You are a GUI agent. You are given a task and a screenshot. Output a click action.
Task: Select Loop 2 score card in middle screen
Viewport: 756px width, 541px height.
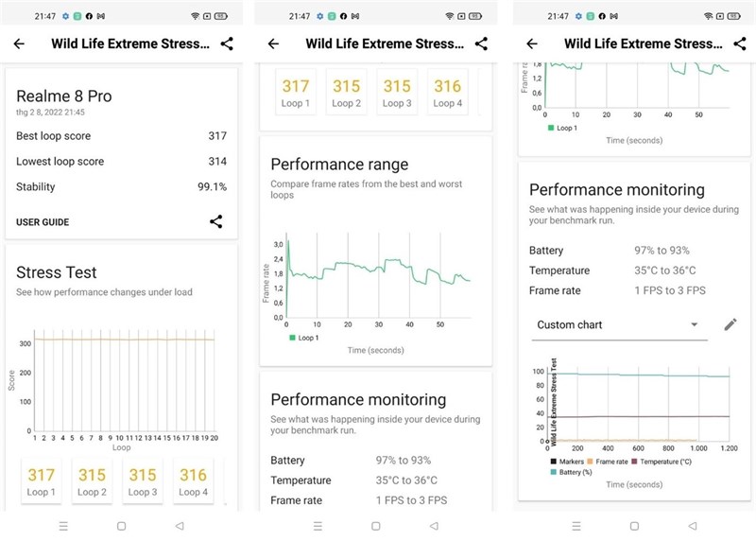346,92
